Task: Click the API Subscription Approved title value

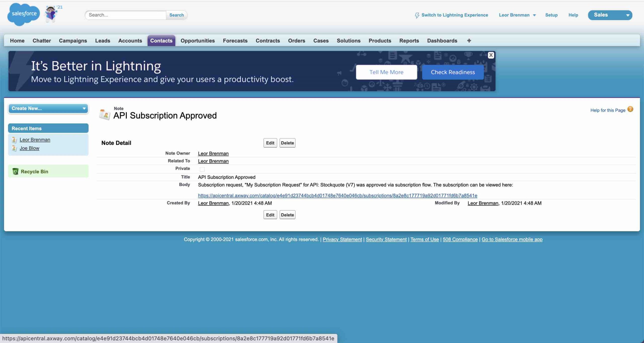Action: tap(226, 177)
